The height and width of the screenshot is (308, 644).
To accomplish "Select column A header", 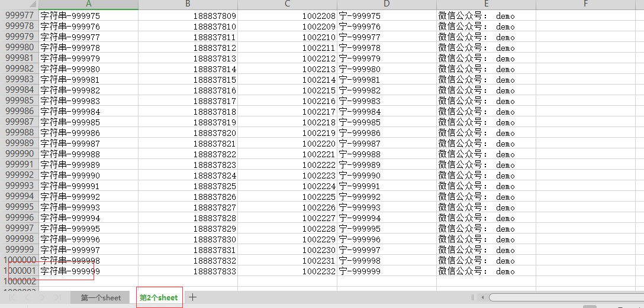I will [88, 5].
